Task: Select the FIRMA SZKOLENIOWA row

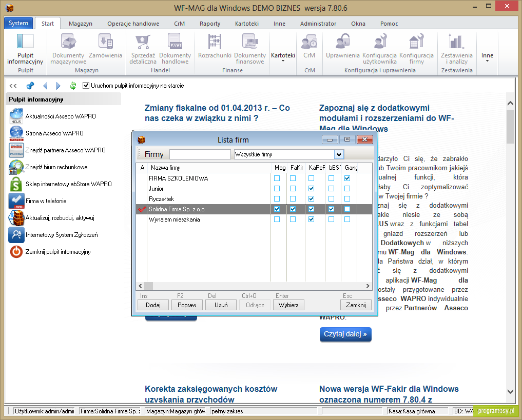Action: [254, 178]
